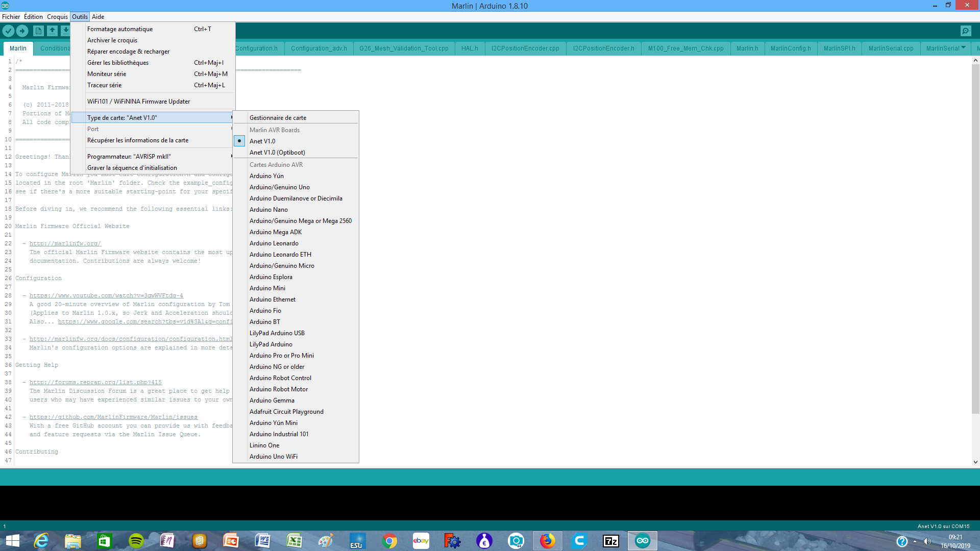Click the Verify checkmark toolbar icon
This screenshot has height=551, width=980.
[8, 31]
